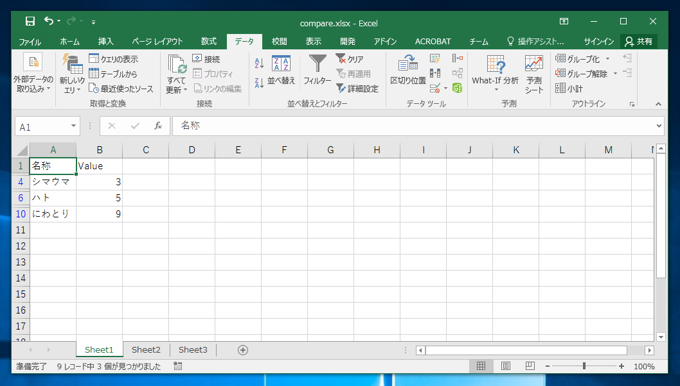Switch to Page Break Preview view
This screenshot has height=386, width=680.
pos(530,366)
